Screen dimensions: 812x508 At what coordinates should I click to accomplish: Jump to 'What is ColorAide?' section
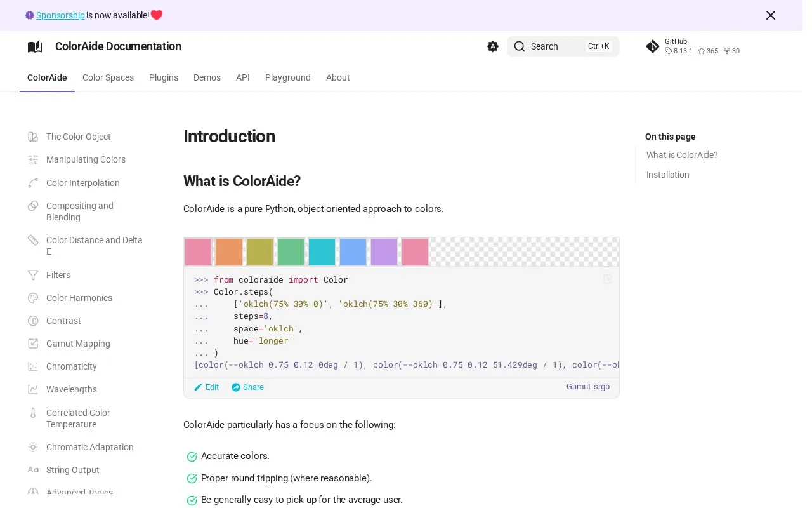click(682, 155)
